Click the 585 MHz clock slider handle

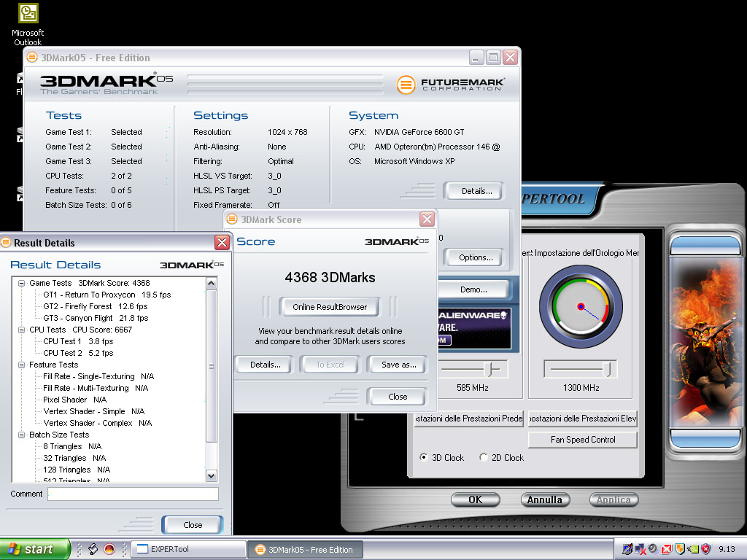(488, 369)
